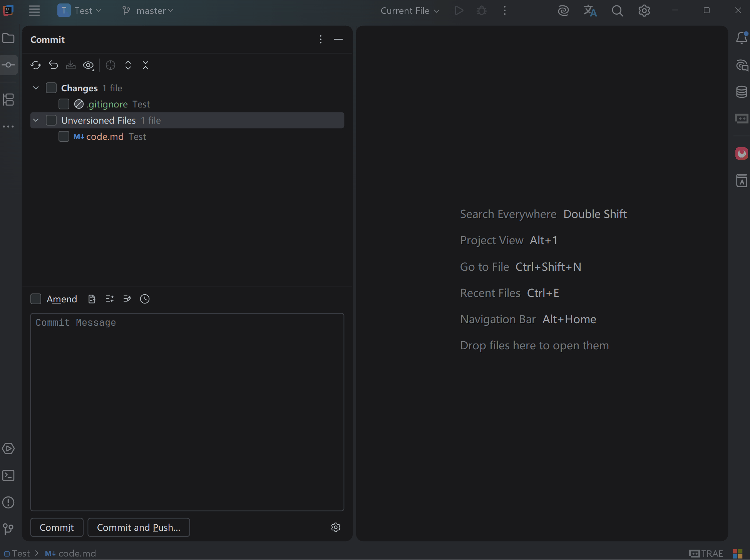Check the Unversioned Files checkbox
Image resolution: width=750 pixels, height=560 pixels.
[51, 120]
